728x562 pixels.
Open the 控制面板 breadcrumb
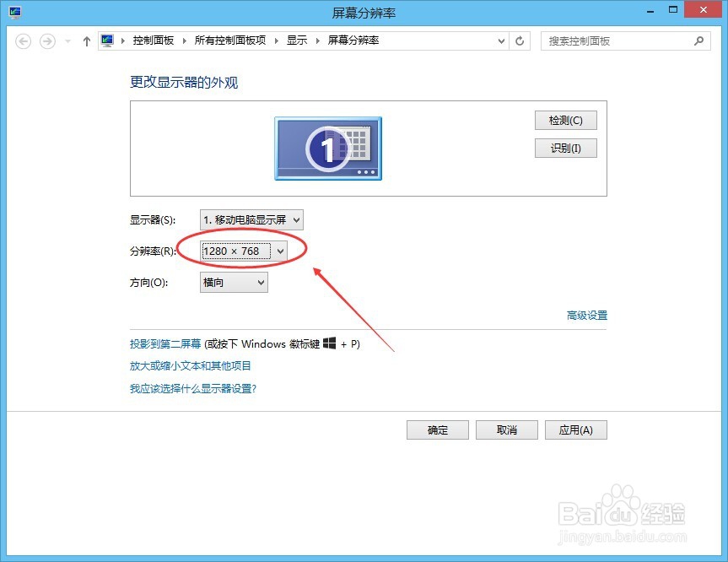pyautogui.click(x=154, y=41)
